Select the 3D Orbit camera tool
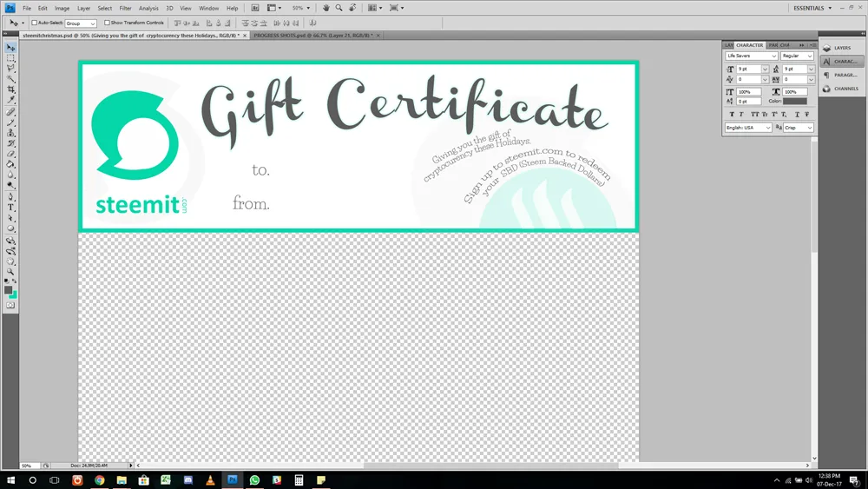868x489 pixels. click(x=10, y=252)
